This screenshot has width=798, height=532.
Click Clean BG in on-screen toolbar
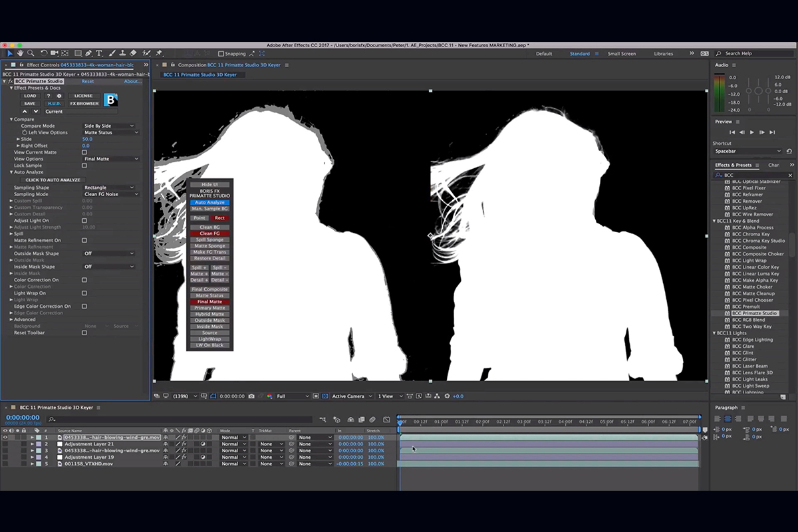pyautogui.click(x=210, y=227)
